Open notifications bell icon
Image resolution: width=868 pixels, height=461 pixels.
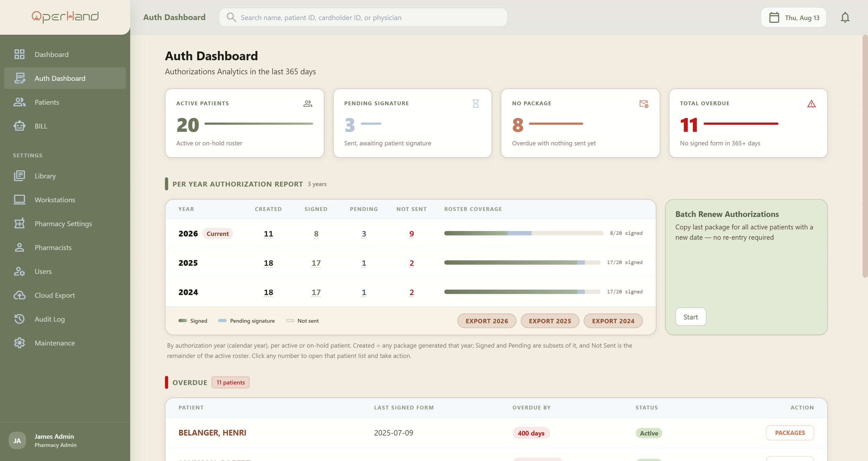coord(845,17)
